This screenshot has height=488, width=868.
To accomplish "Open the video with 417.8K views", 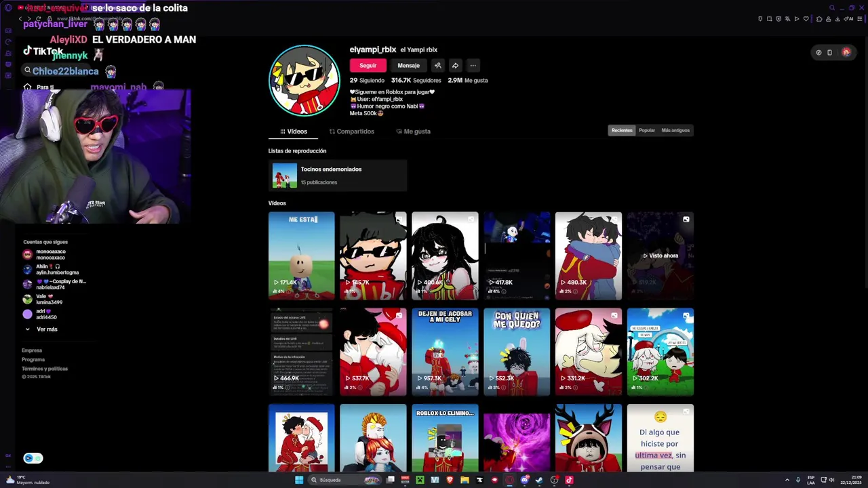I will [517, 256].
